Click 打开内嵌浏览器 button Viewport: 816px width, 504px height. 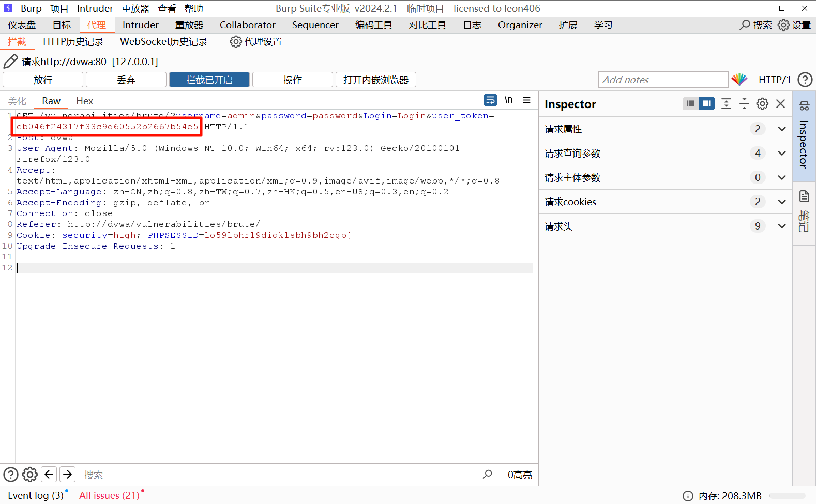click(376, 80)
